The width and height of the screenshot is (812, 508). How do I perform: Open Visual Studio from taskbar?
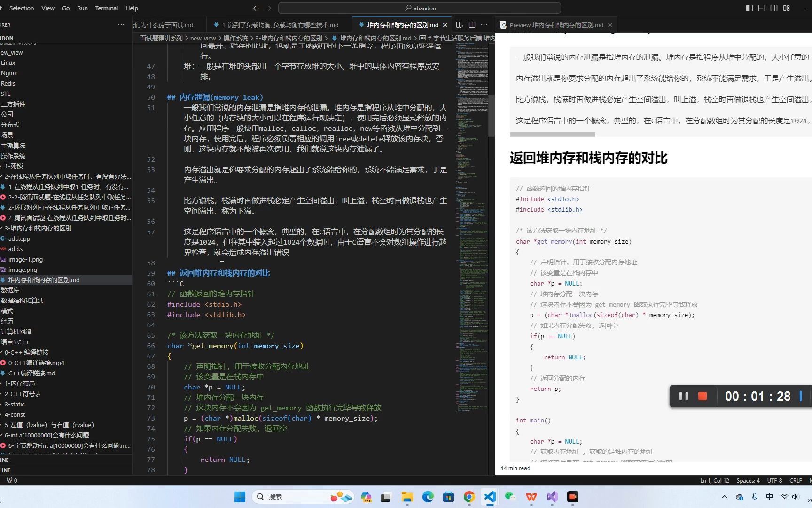click(x=552, y=497)
